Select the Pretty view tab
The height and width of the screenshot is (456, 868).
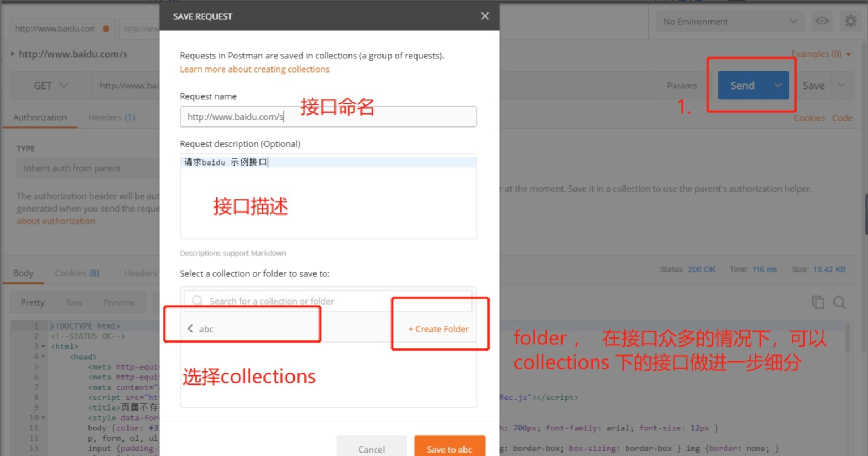[x=32, y=302]
